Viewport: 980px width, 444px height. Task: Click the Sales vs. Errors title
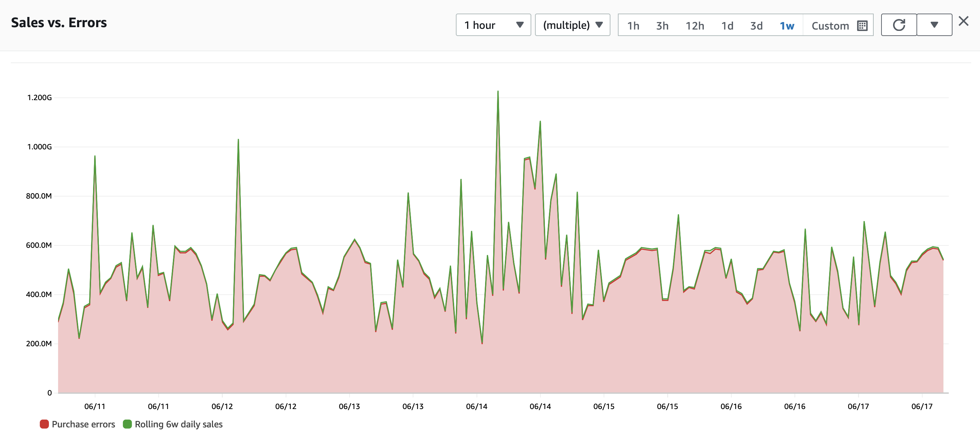coord(59,22)
